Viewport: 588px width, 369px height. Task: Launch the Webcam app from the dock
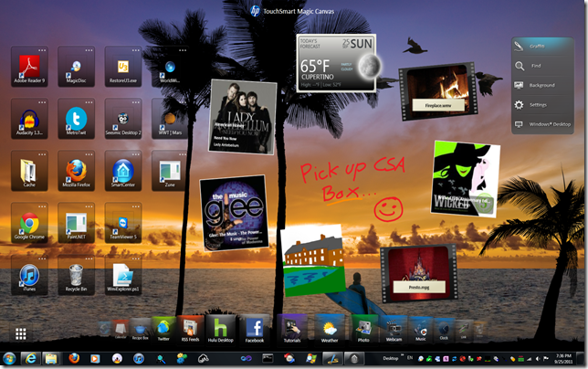[x=394, y=330]
